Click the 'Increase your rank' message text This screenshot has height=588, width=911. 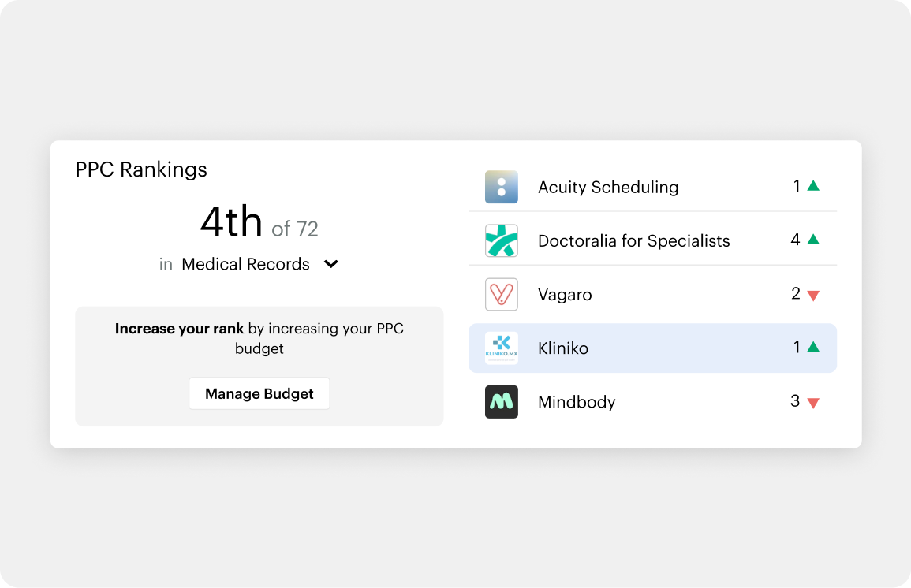pyautogui.click(x=259, y=338)
